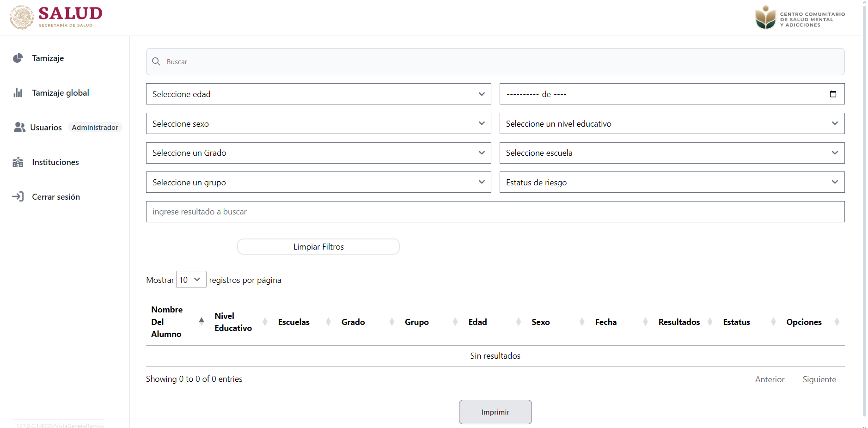Open the Estatus de riesgo dropdown
The image size is (868, 428).
point(672,183)
